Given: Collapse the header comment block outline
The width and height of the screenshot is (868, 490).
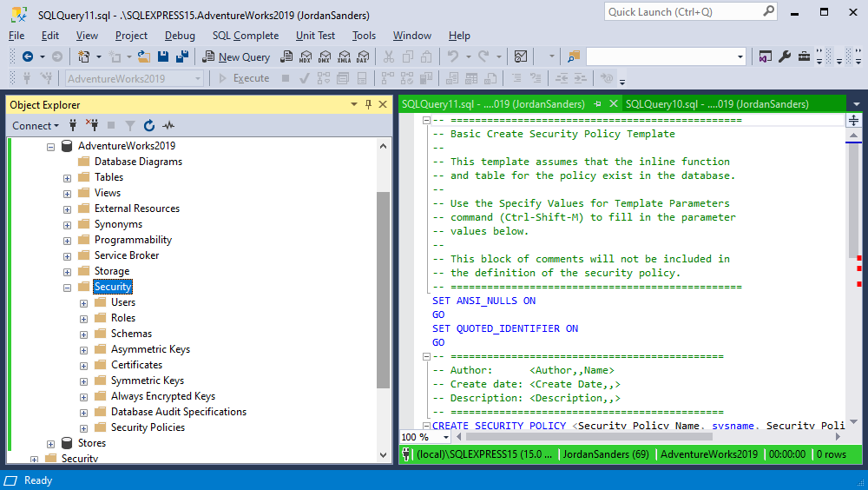Looking at the screenshot, I should click(x=426, y=120).
